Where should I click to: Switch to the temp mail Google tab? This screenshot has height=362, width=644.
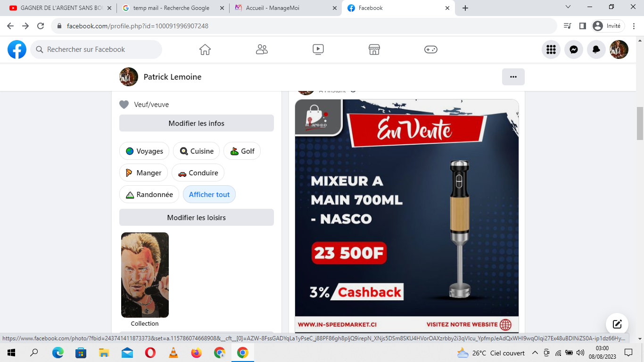[x=172, y=8]
